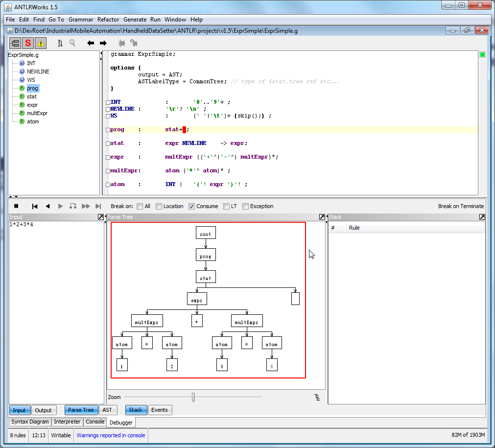Collapse the multExpr rule fold marker
The width and height of the screenshot is (495, 448).
(x=108, y=171)
